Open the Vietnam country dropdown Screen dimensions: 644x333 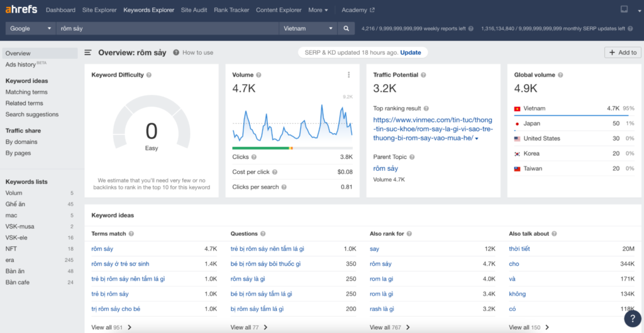coord(308,28)
